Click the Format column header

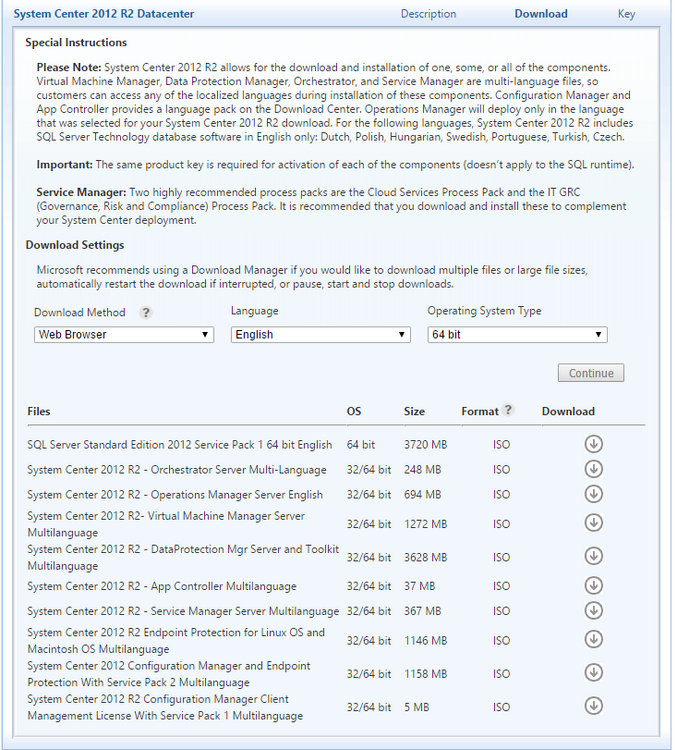point(480,411)
